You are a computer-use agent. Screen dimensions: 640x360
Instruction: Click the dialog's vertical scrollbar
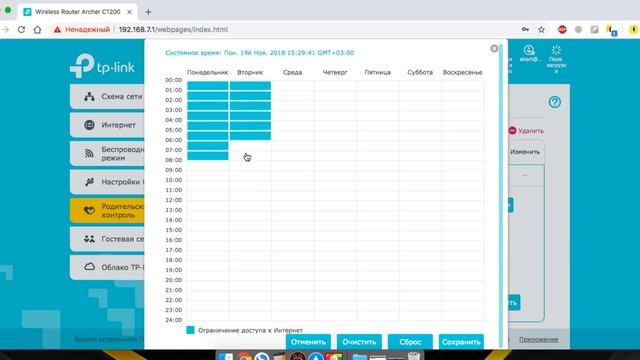coord(501,196)
